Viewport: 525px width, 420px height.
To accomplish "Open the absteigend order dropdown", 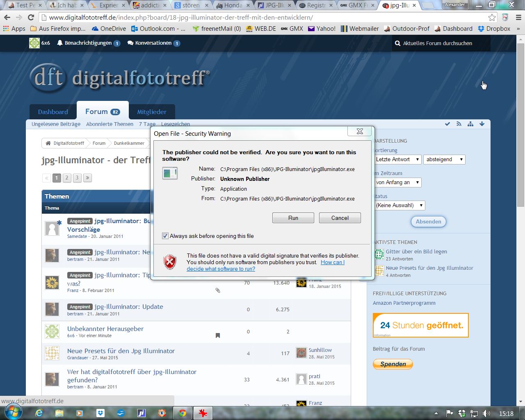I will 444,160.
